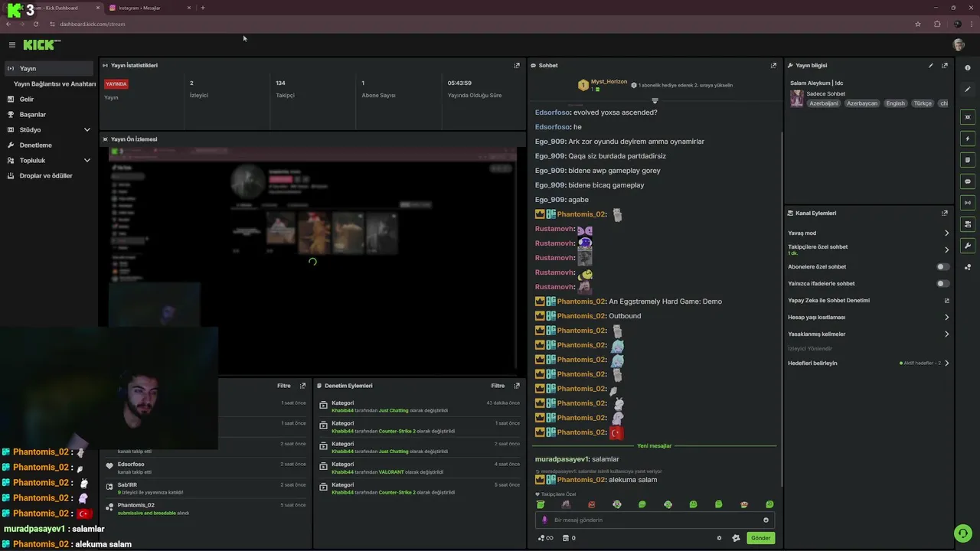Click muradpasayev1 username in chat
The width and height of the screenshot is (980, 551).
562,459
